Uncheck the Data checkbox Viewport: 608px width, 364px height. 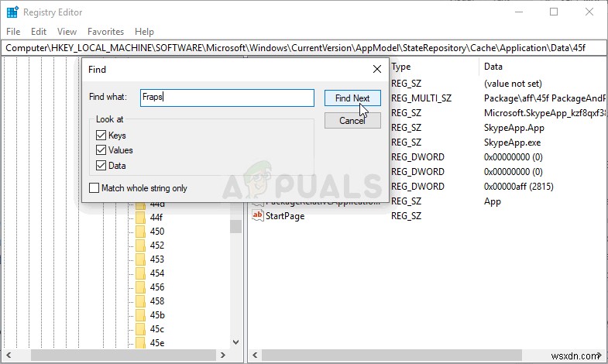[101, 166]
